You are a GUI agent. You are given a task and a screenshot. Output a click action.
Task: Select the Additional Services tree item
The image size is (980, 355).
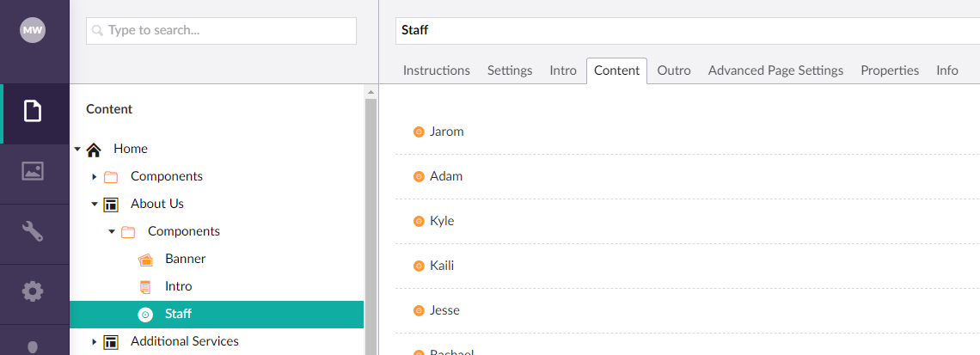tap(184, 341)
